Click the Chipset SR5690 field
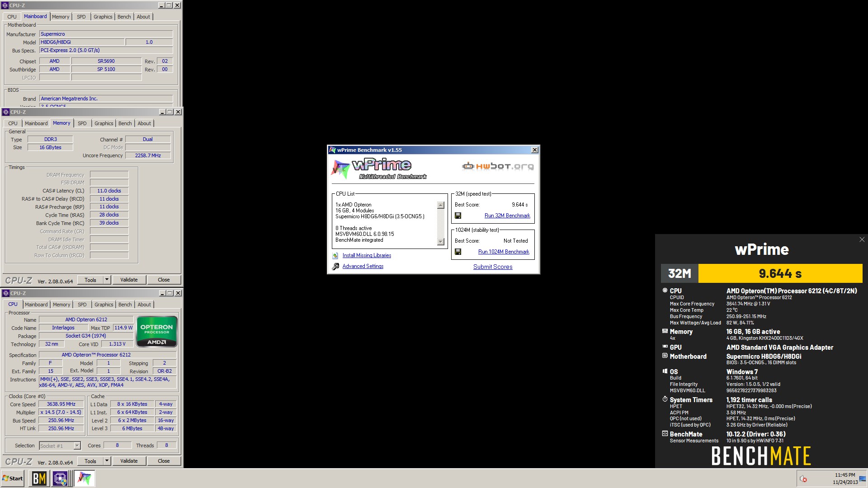 106,61
